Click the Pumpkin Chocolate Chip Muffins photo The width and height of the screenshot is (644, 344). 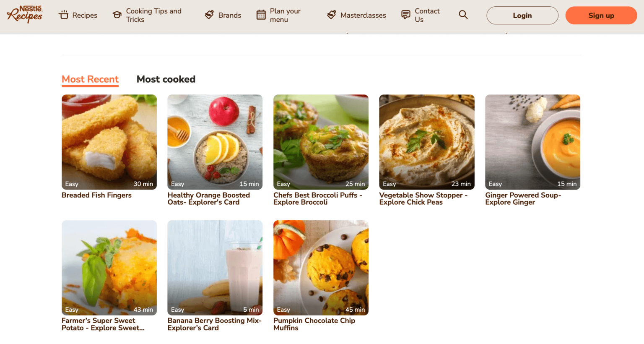click(x=321, y=268)
